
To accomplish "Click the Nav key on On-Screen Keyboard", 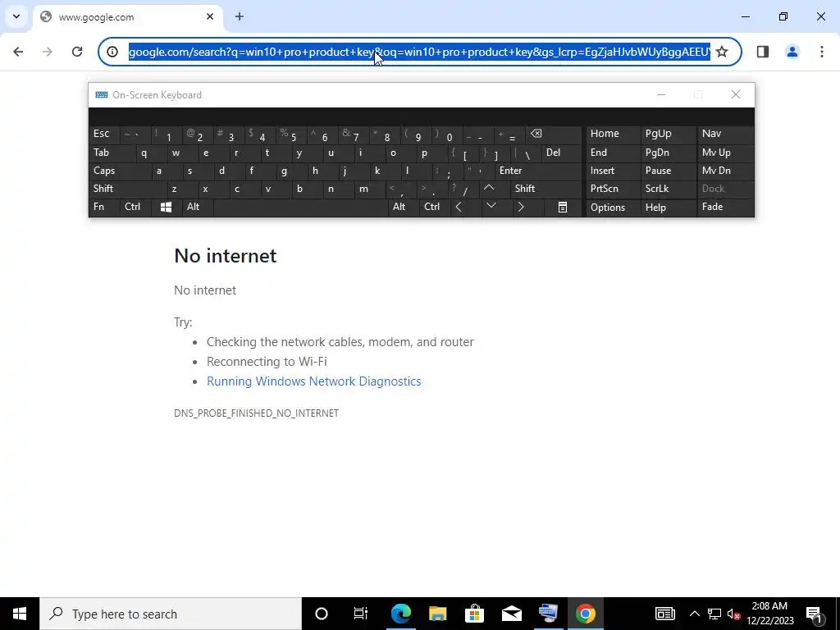I will 725,134.
